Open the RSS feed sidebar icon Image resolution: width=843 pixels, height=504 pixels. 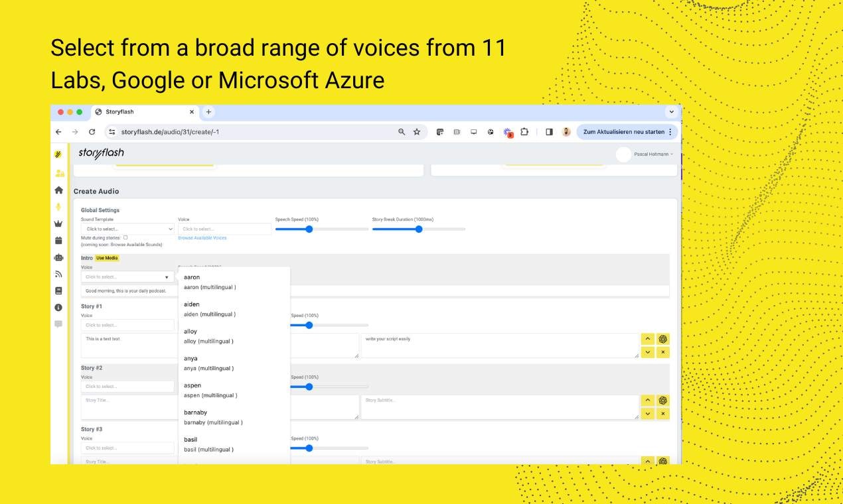point(58,274)
